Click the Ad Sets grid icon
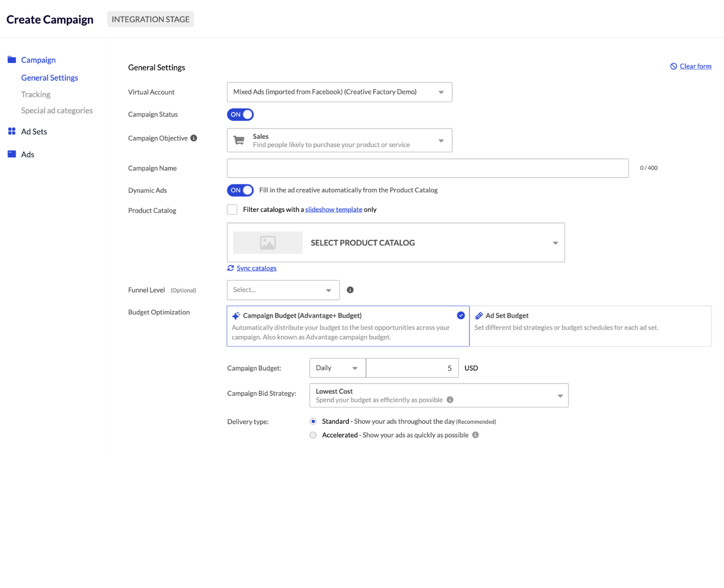This screenshot has width=724, height=588. (x=12, y=131)
